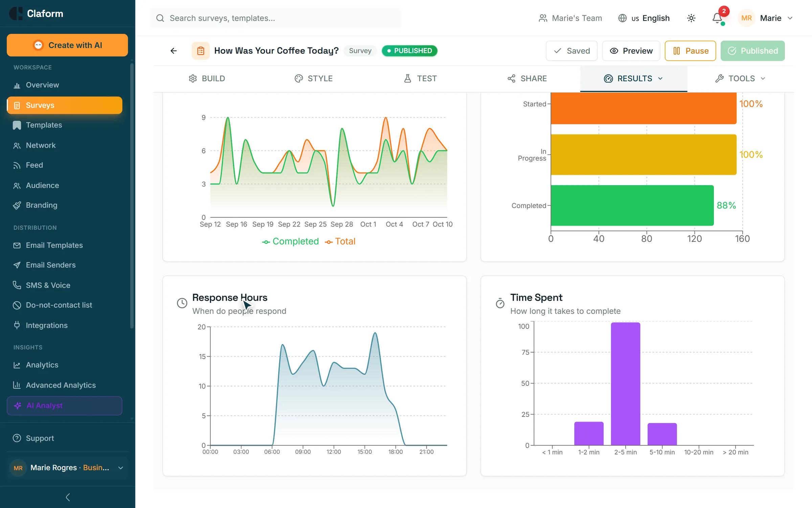
Task: Click the Claform logo icon
Action: click(16, 14)
